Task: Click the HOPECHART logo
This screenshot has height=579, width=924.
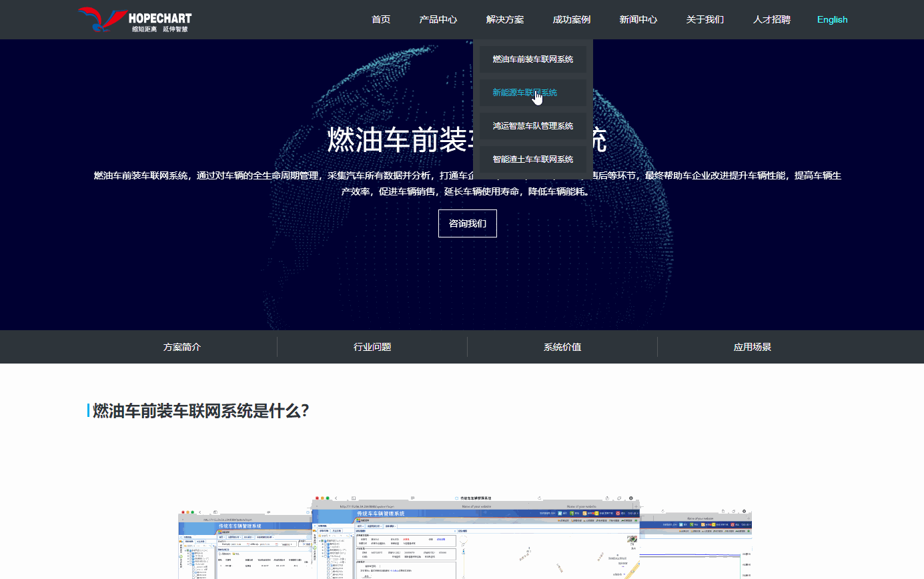Action: 133,19
